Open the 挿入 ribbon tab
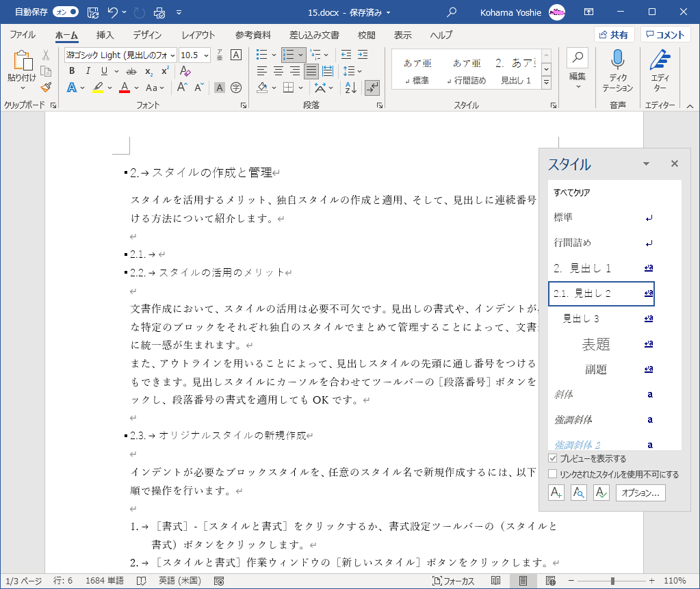Viewport: 700px width, 589px height. (x=105, y=35)
